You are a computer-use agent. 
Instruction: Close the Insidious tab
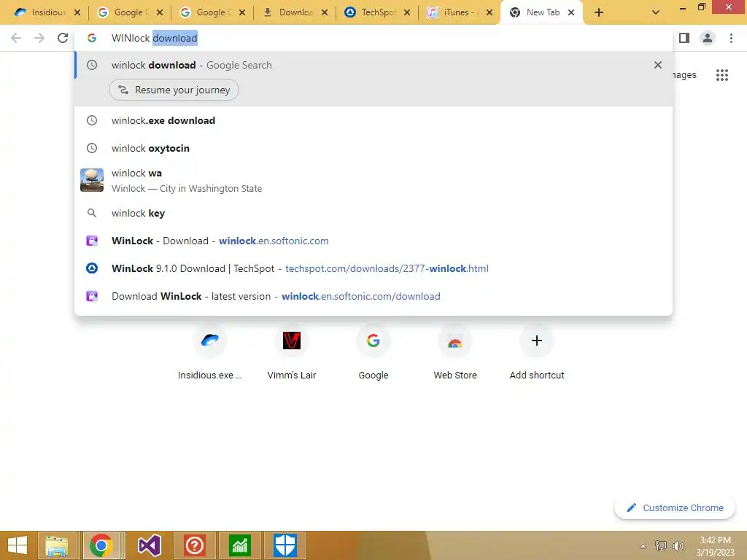click(77, 12)
